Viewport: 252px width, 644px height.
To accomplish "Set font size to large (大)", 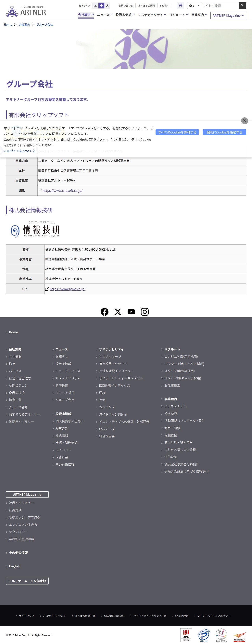I will (x=107, y=6).
